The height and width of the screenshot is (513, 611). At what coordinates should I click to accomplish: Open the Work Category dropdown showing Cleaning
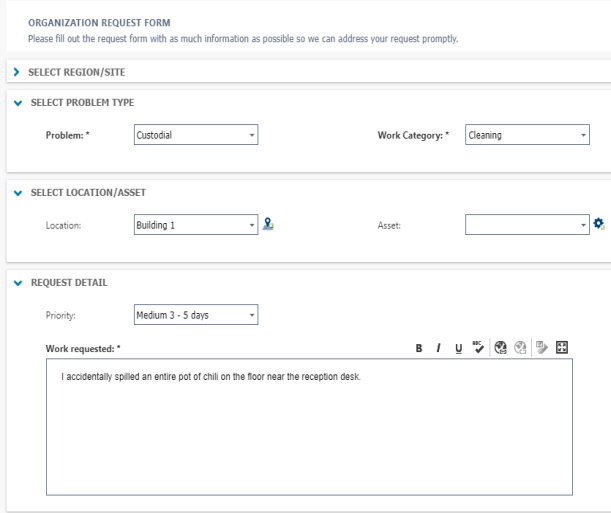(x=527, y=135)
